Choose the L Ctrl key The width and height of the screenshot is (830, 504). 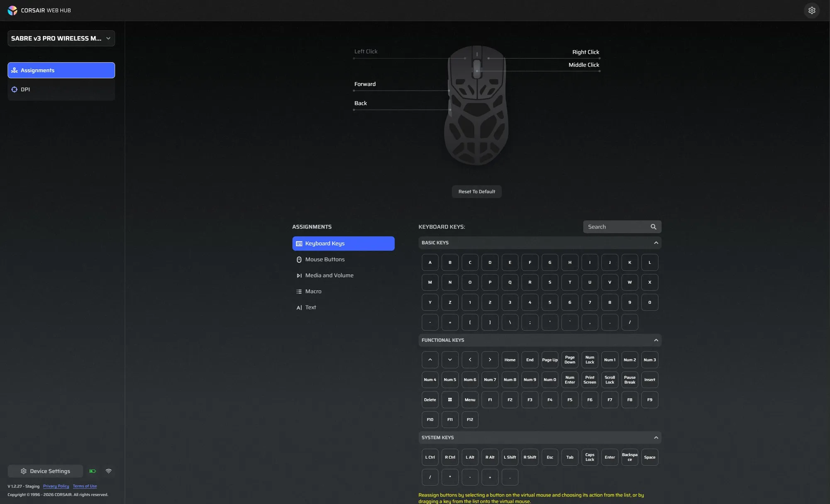(430, 458)
